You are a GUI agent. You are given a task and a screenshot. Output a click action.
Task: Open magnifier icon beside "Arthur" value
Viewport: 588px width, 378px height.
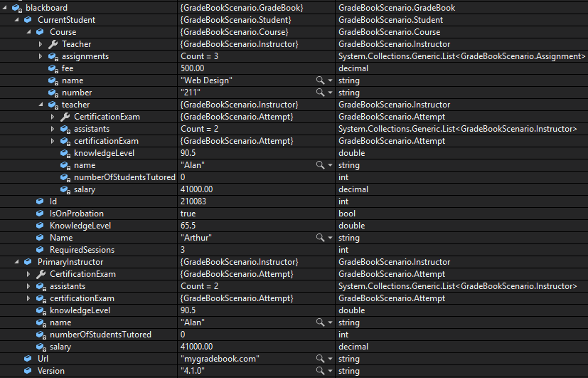click(320, 238)
